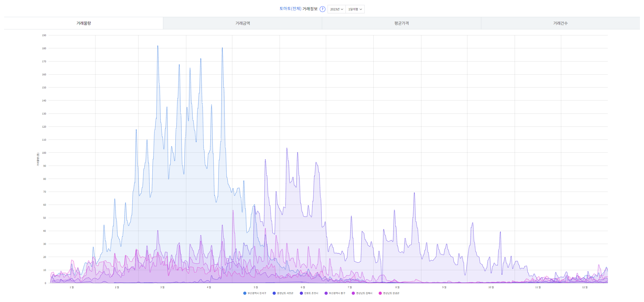Toggle the 강원도 춘천시 legend series
Viewport: 644px width, 302px height.
tap(309, 293)
